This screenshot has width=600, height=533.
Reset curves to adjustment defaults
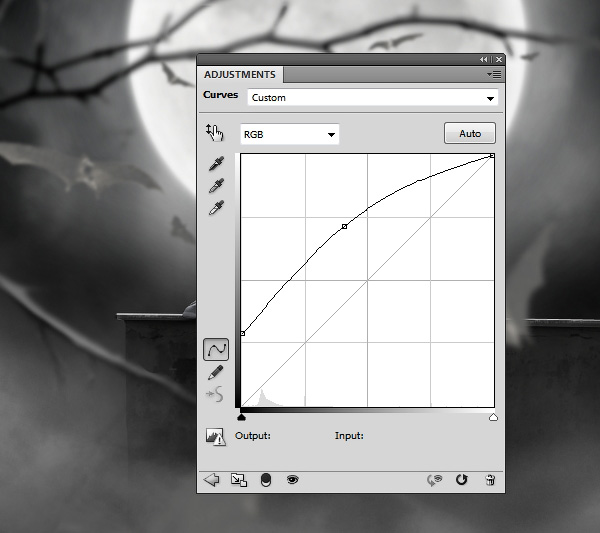(x=462, y=479)
